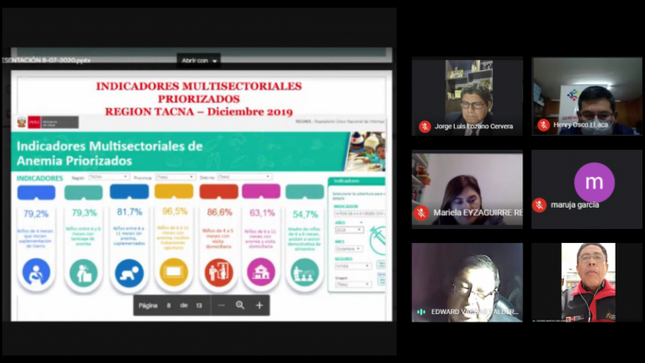Click the page number field showing 8
The width and height of the screenshot is (645, 363).
coord(169,305)
